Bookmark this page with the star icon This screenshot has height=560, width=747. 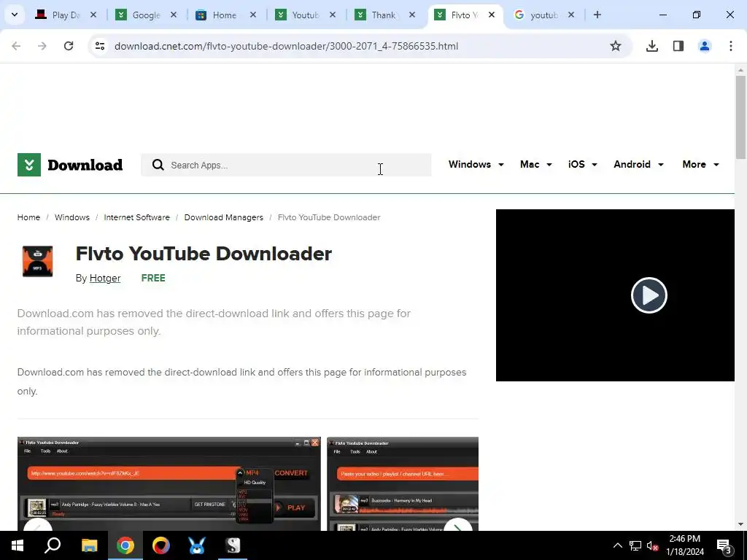[x=616, y=46]
